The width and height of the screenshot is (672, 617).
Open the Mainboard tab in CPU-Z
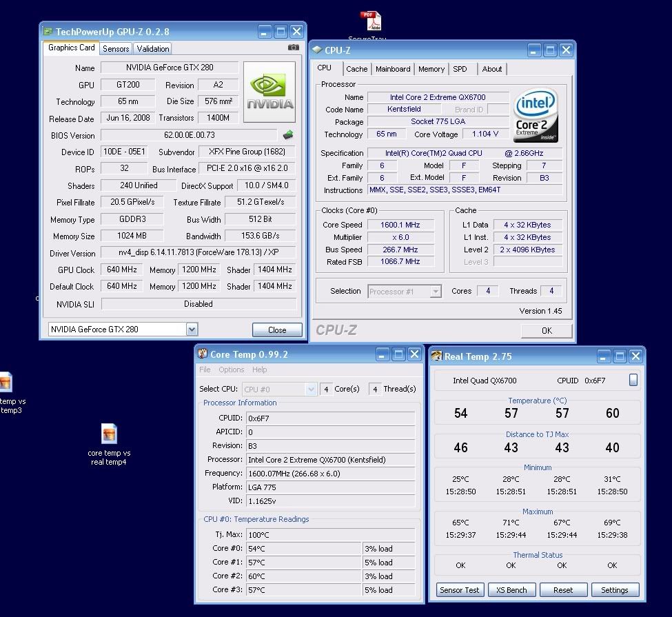393,69
